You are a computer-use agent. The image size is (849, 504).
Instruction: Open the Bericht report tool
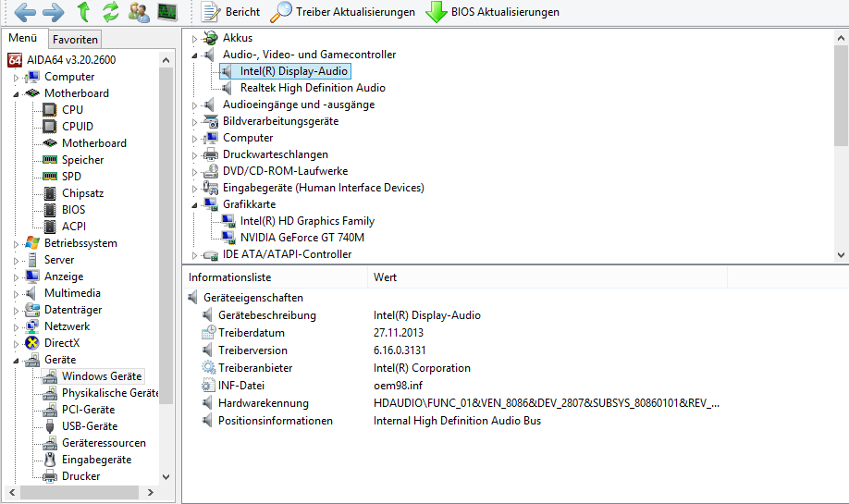point(231,12)
